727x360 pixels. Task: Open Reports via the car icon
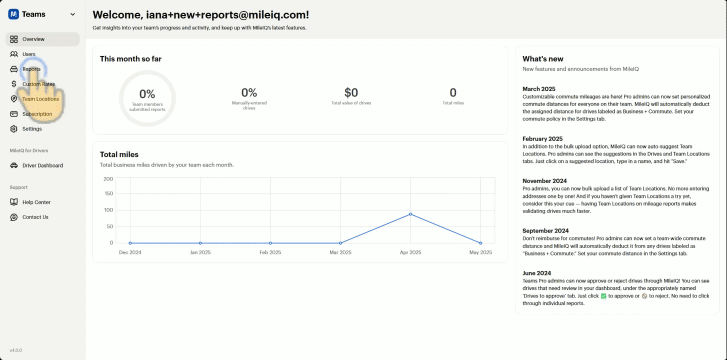14,69
